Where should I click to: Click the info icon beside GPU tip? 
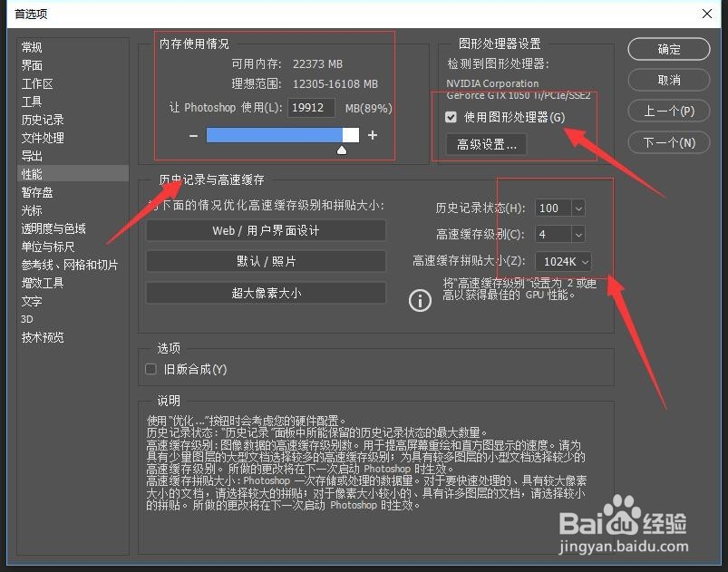420,300
